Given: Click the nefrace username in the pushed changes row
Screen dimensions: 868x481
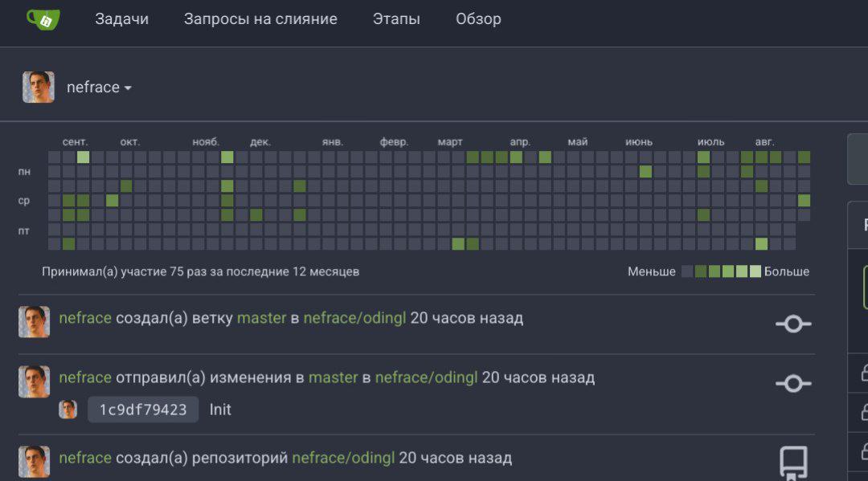Looking at the screenshot, I should point(85,377).
